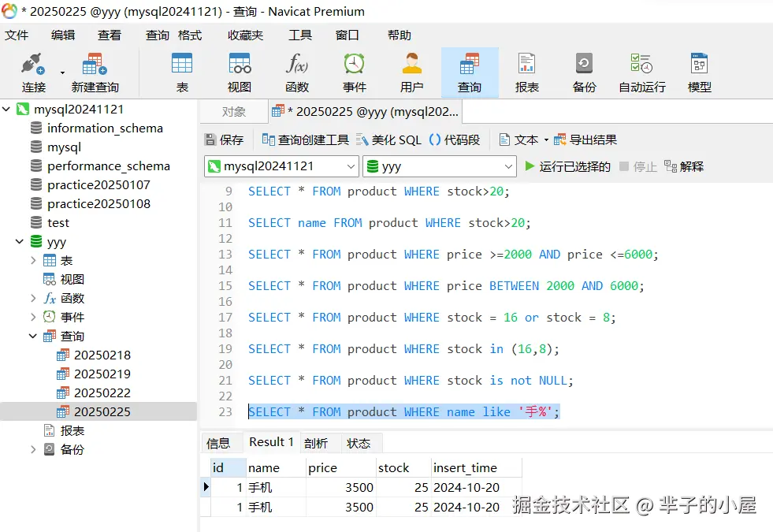Click the 代码段 code snippet button
The width and height of the screenshot is (773, 532).
click(455, 140)
